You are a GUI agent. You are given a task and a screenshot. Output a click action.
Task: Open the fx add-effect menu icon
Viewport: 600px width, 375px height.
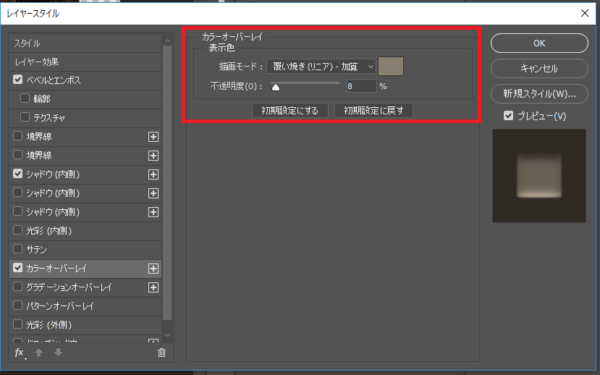20,352
